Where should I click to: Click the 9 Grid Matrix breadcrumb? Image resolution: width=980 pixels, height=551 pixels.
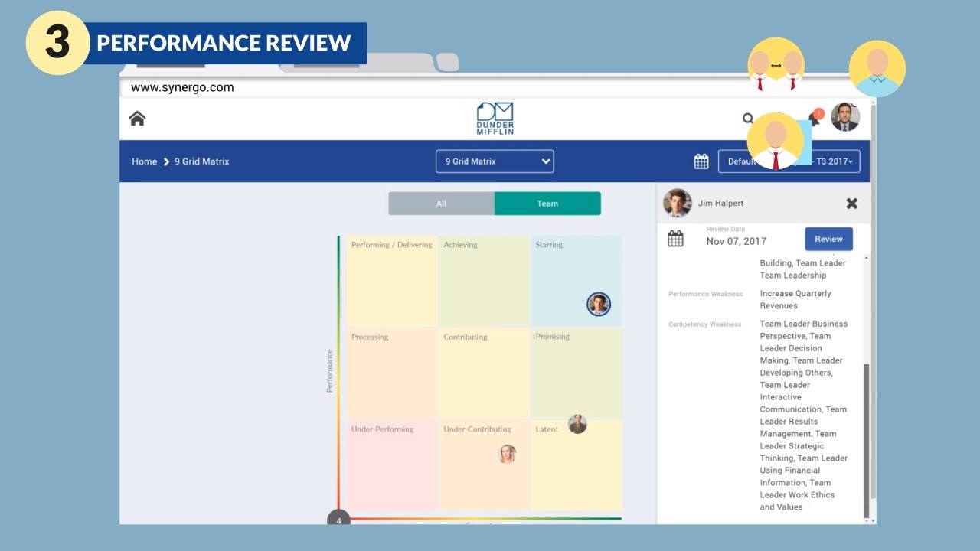[x=202, y=161]
